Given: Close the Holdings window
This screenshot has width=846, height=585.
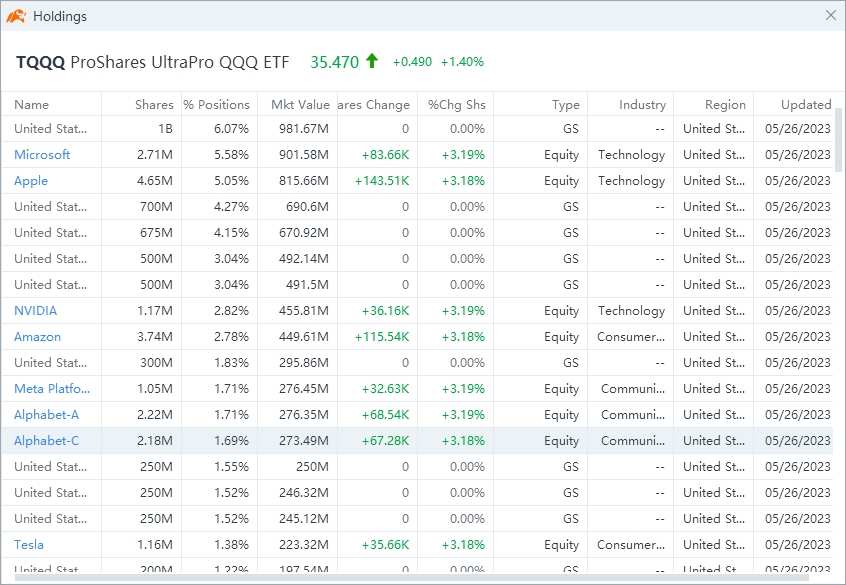Looking at the screenshot, I should coord(830,16).
